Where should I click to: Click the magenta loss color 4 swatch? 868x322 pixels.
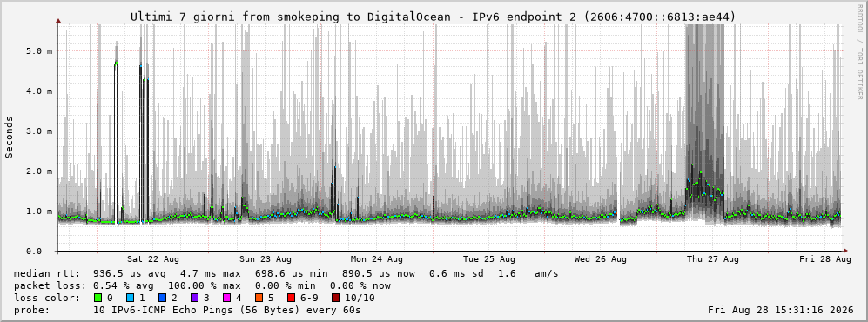click(226, 298)
